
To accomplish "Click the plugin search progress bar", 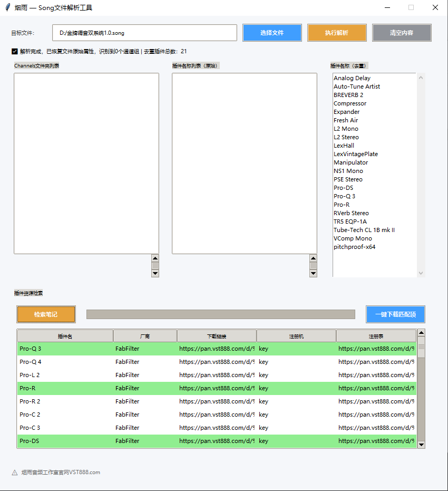I will click(220, 314).
